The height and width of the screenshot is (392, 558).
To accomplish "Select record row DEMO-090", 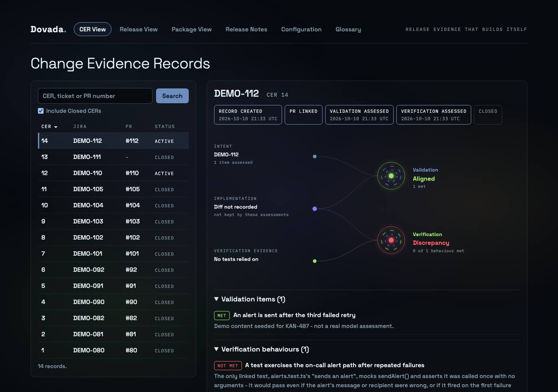I will pos(113,302).
